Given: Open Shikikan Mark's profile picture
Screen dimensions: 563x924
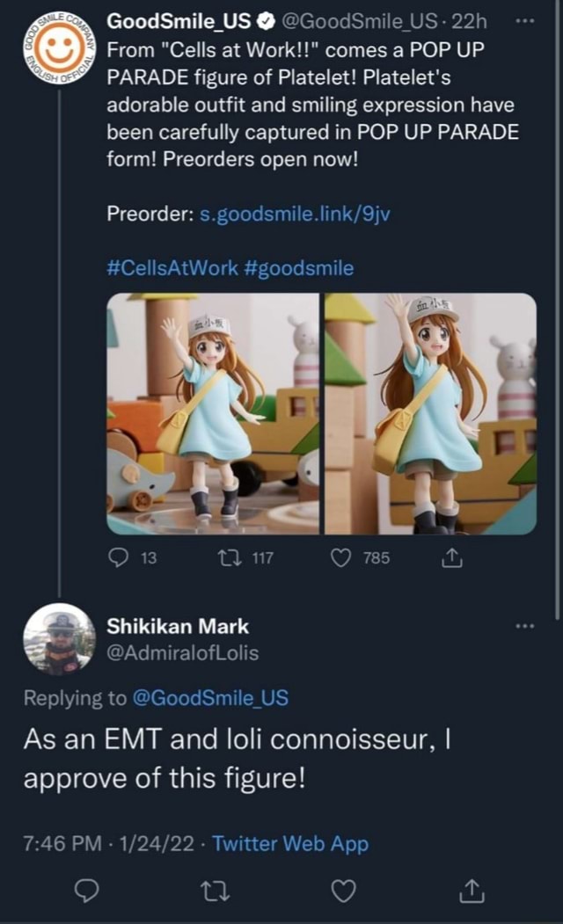Looking at the screenshot, I should (x=60, y=638).
